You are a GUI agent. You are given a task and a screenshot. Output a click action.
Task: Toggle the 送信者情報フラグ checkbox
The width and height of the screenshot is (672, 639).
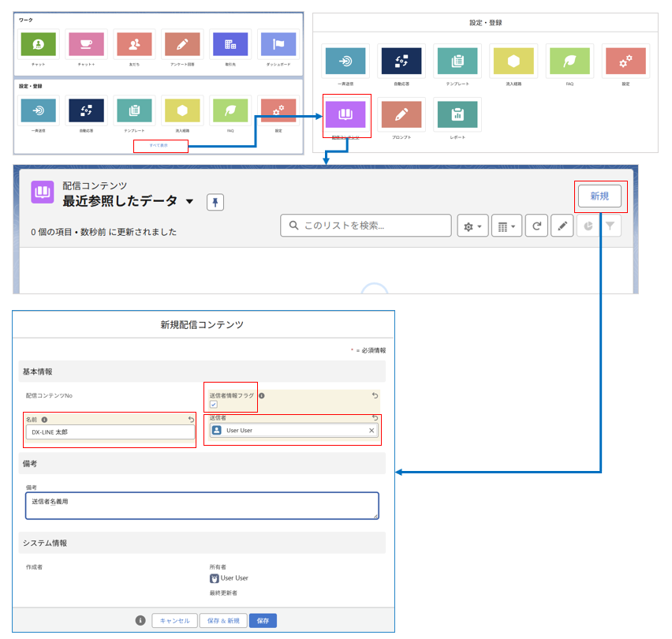(214, 405)
